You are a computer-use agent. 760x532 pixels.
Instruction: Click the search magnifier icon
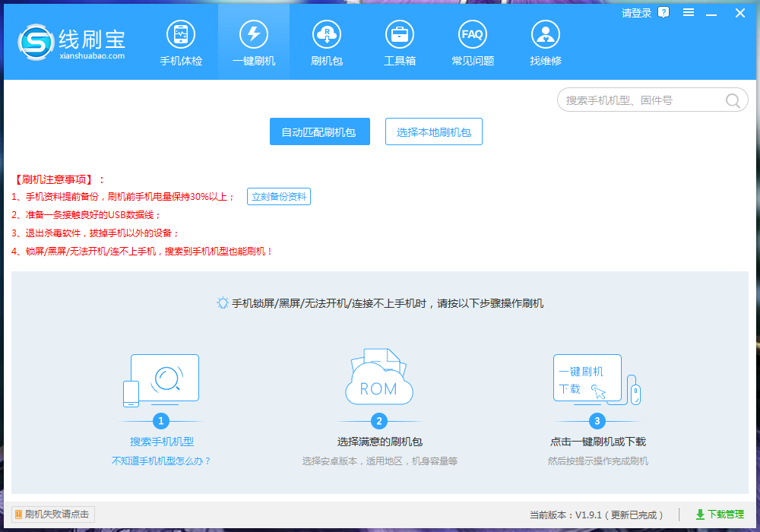tap(733, 100)
